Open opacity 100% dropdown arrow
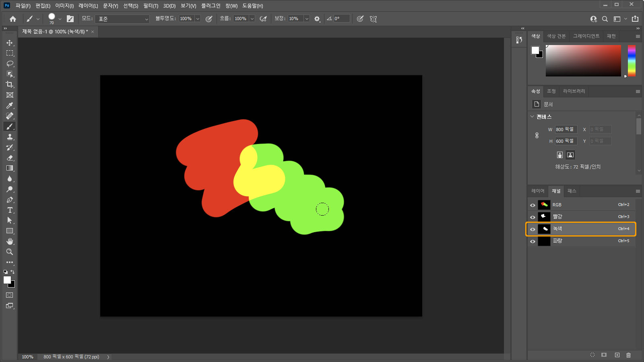The image size is (644, 362). (198, 19)
